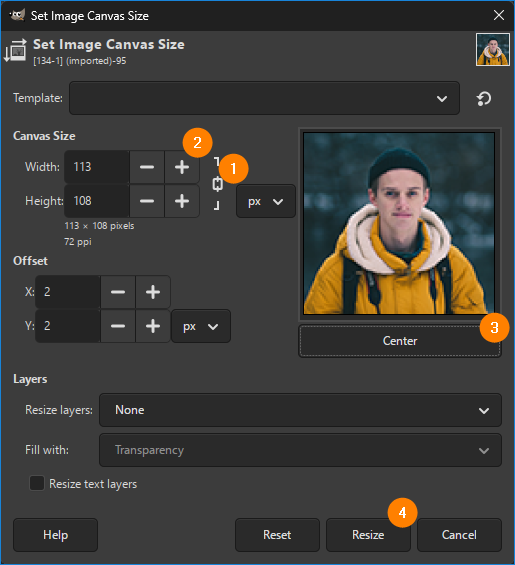Click the Width input field showing 113
This screenshot has height=565, width=515.
[x=97, y=167]
